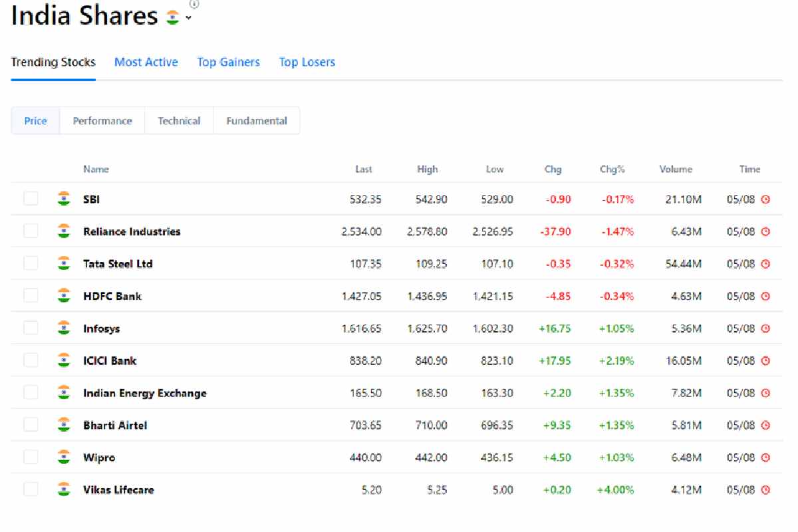The width and height of the screenshot is (798, 532).
Task: Open the ICICI Bank stock link
Action: (x=110, y=360)
